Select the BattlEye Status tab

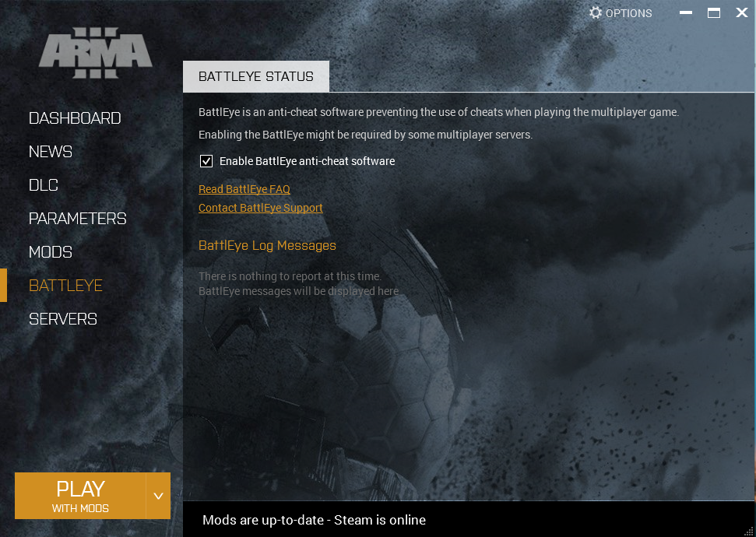[x=256, y=76]
